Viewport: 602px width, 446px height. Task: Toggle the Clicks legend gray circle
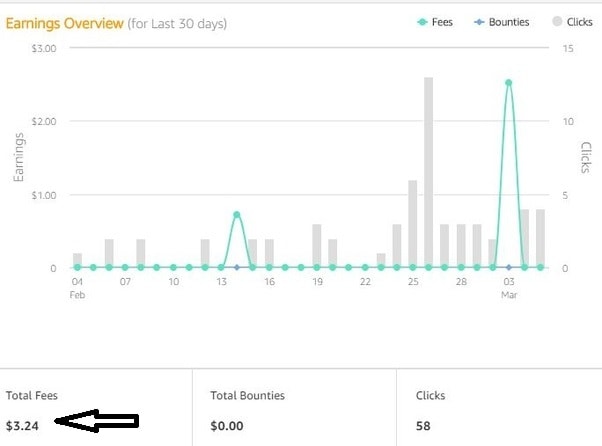[x=557, y=21]
